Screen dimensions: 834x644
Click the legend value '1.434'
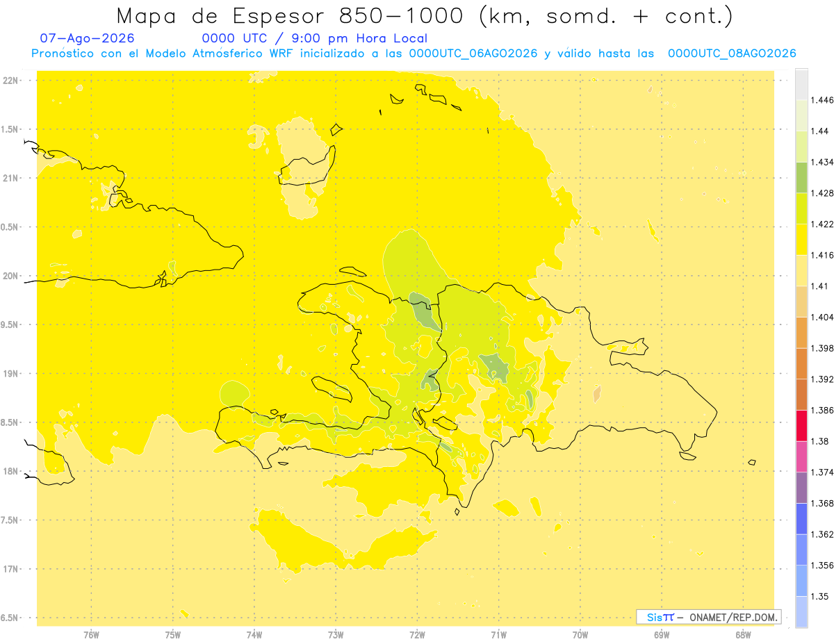click(822, 162)
